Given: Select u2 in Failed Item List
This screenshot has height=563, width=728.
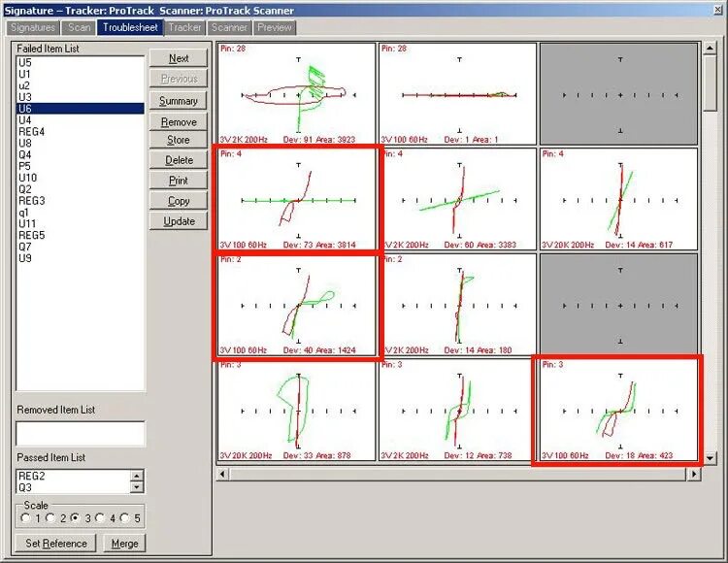Looking at the screenshot, I should [x=81, y=85].
